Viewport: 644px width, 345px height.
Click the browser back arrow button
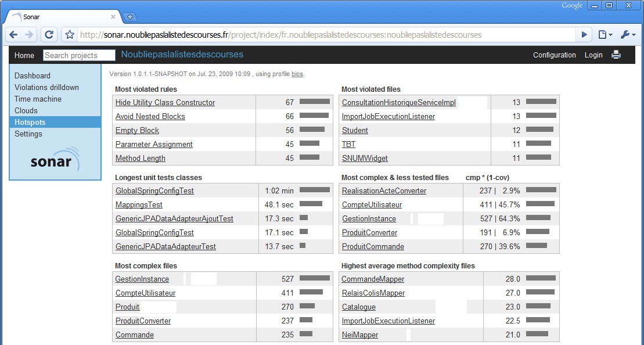point(14,35)
